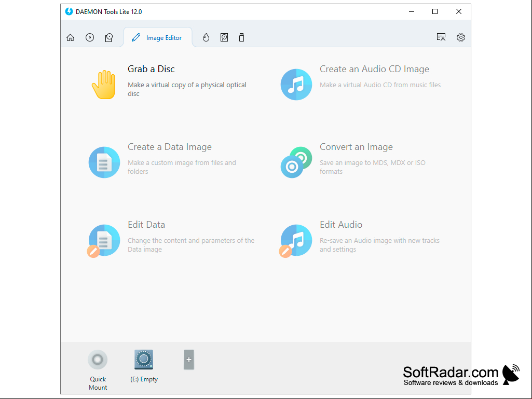Viewport: 532px width, 399px height.
Task: Click 'Make a virtual copy of a physical optical disc'
Action: 187,89
